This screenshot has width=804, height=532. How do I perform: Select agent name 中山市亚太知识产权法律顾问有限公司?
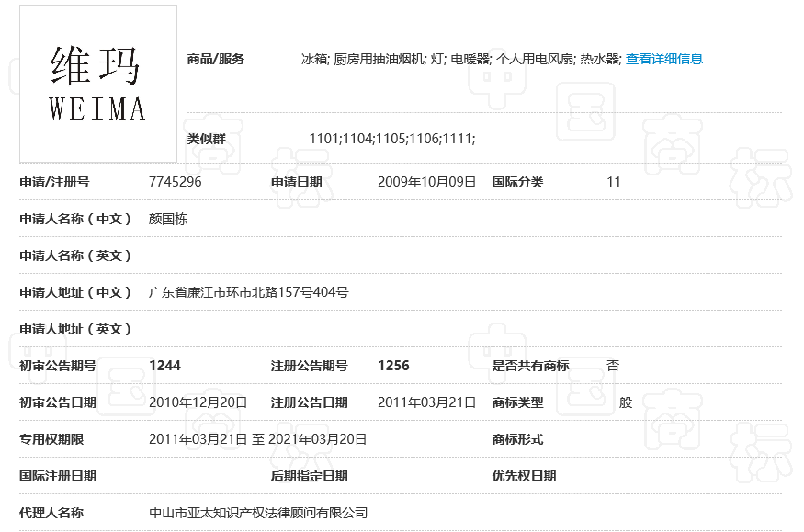(x=258, y=513)
